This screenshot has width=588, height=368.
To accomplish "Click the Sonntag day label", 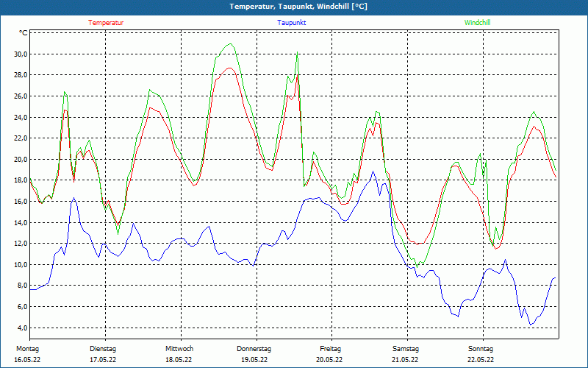I will 481,349.
